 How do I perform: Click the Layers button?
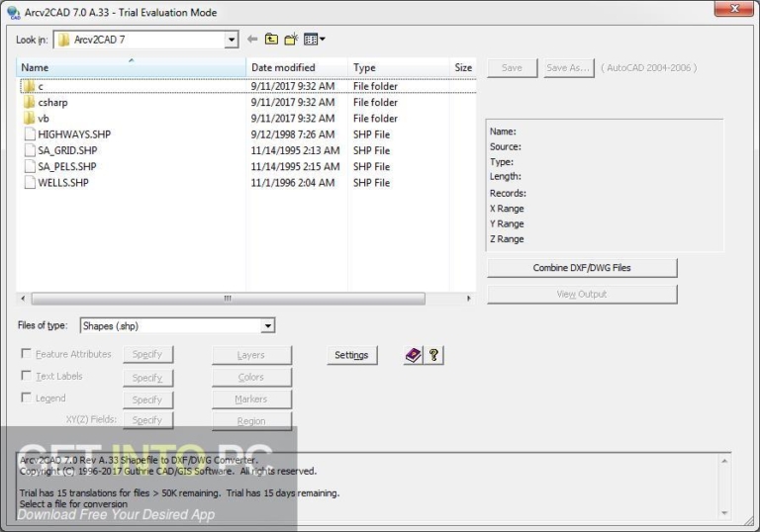click(251, 355)
